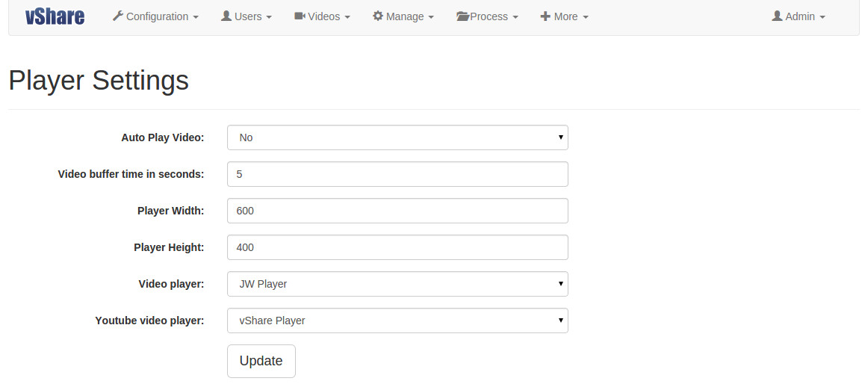Focus the Video buffer time field

point(397,174)
